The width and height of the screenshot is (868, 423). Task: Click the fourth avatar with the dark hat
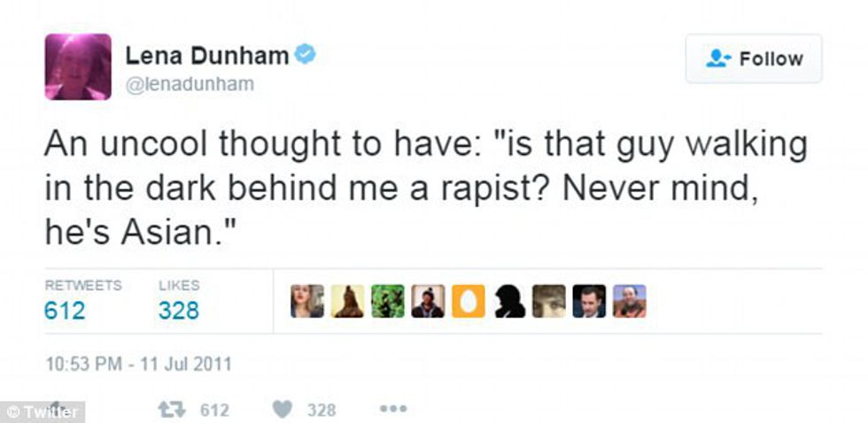pyautogui.click(x=428, y=301)
